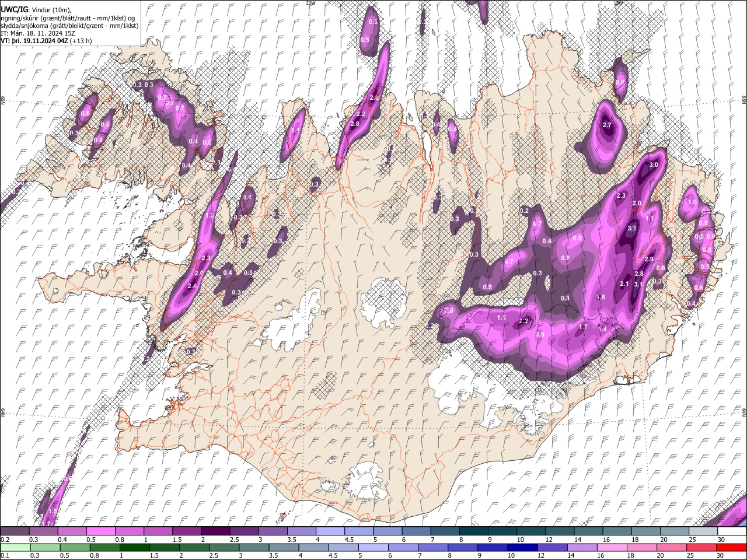This screenshot has width=747, height=560.
Task: Pick the palest green 0.1 swatch in the bottom scale
Action: [x=15, y=547]
